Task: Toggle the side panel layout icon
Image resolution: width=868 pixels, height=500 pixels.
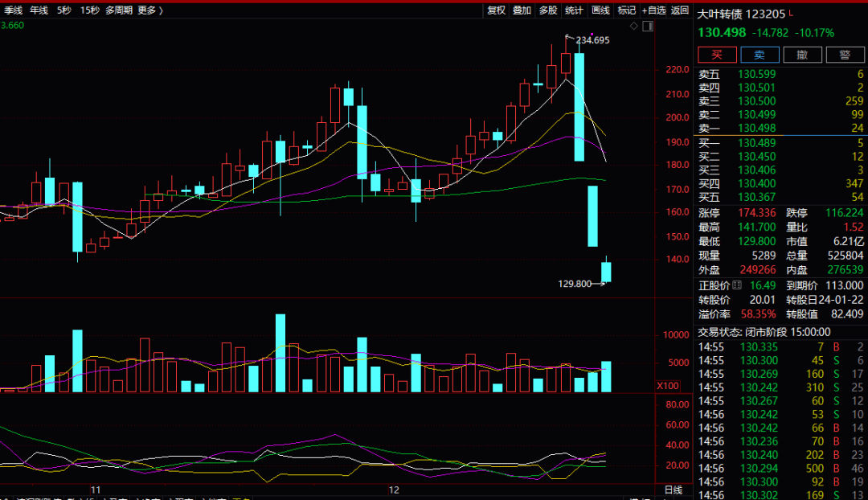Action: point(648,26)
